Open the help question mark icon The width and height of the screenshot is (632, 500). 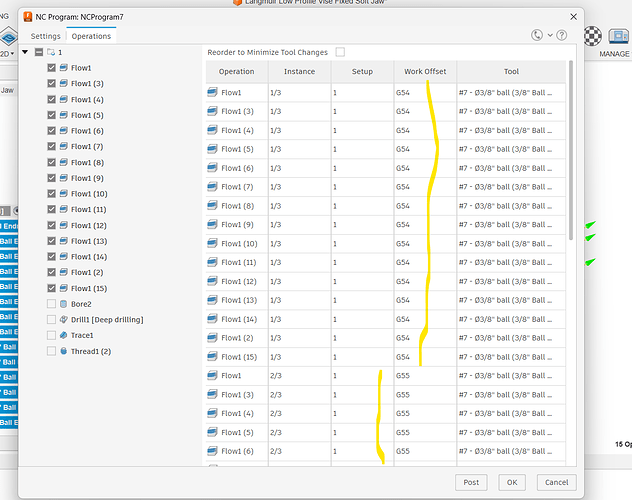(x=561, y=35)
